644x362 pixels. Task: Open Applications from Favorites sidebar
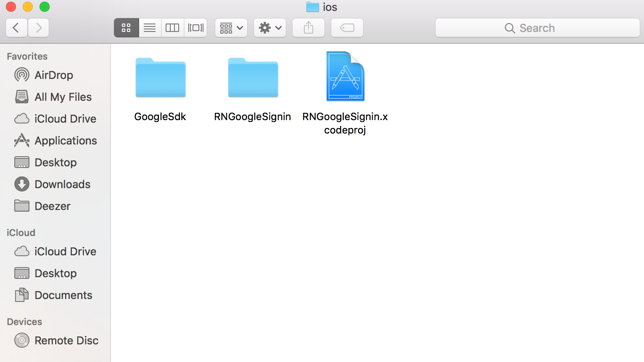pos(66,141)
